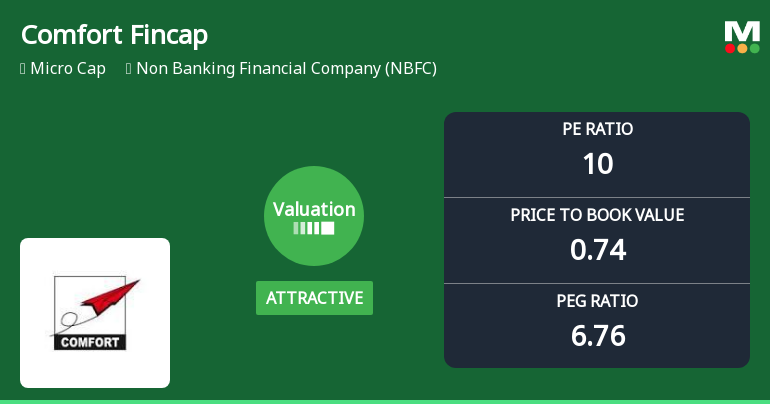Click the PE RATIO heading
This screenshot has height=404, width=770.
[597, 129]
